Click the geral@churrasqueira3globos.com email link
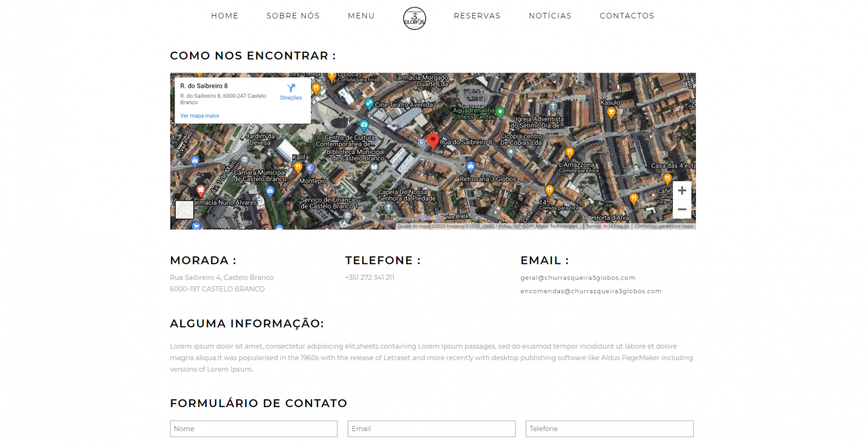The image size is (868, 444). [578, 278]
